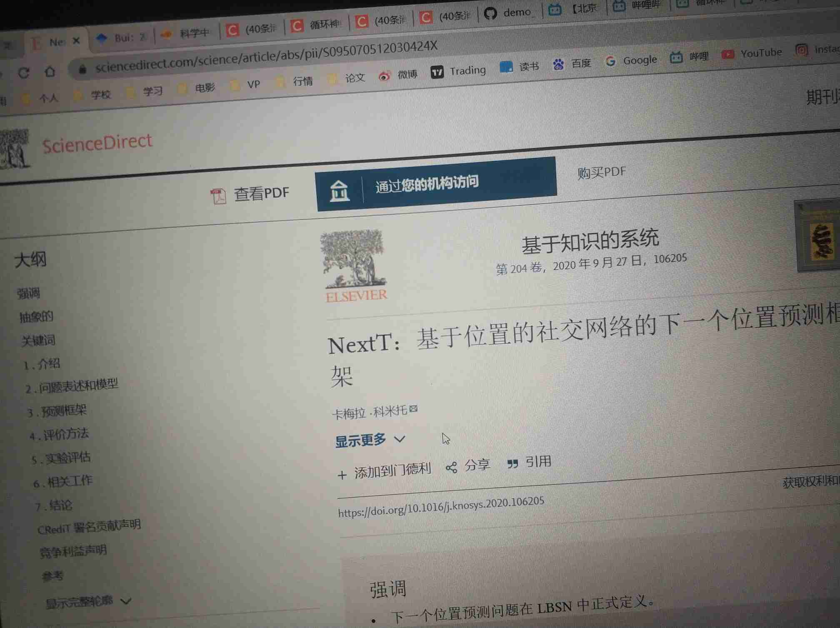Click the email envelope icon after author name
The image size is (840, 628).
pyautogui.click(x=413, y=409)
